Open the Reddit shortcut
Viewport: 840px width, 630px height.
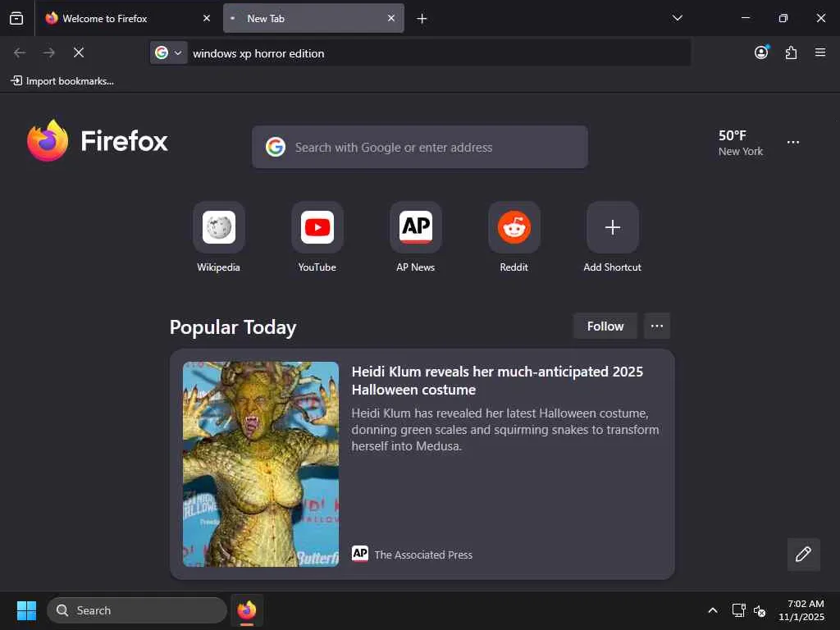514,238
